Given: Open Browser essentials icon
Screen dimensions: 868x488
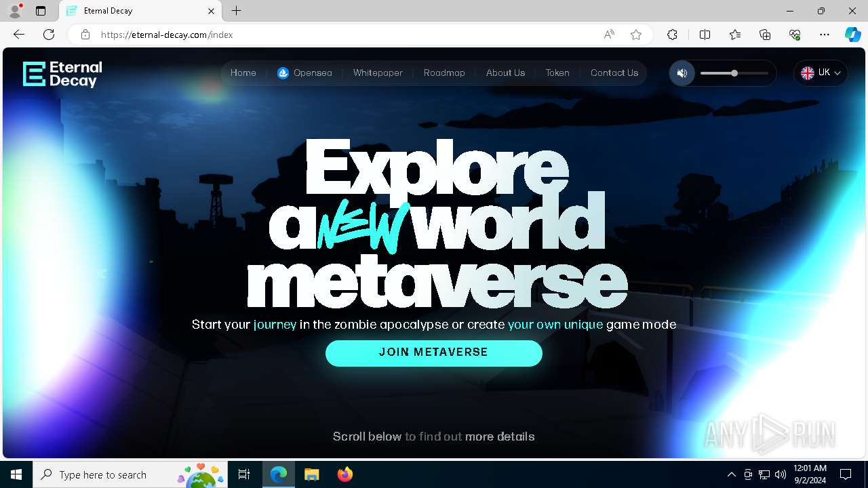Looking at the screenshot, I should point(795,35).
